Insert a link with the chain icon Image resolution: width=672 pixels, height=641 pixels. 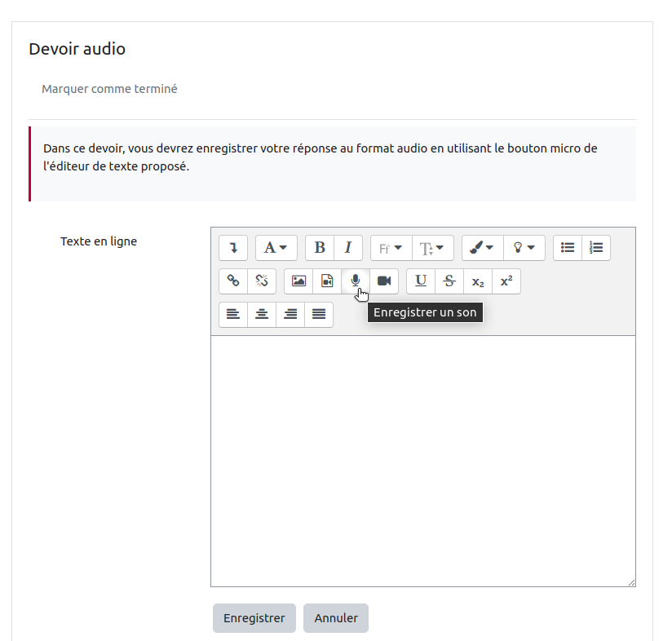pos(233,281)
